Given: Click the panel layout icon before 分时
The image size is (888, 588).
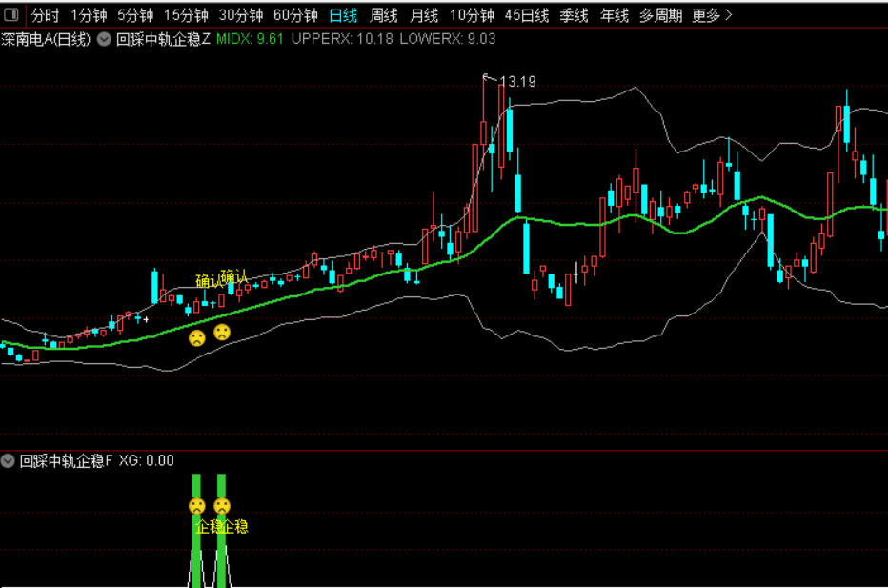Looking at the screenshot, I should tap(10, 14).
